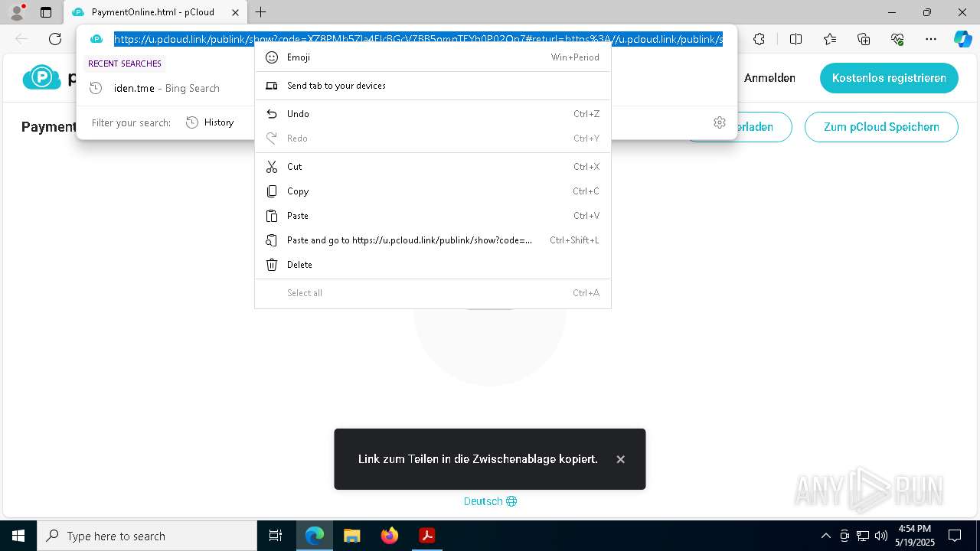980x551 pixels.
Task: Toggle split screen view icon
Action: point(795,39)
